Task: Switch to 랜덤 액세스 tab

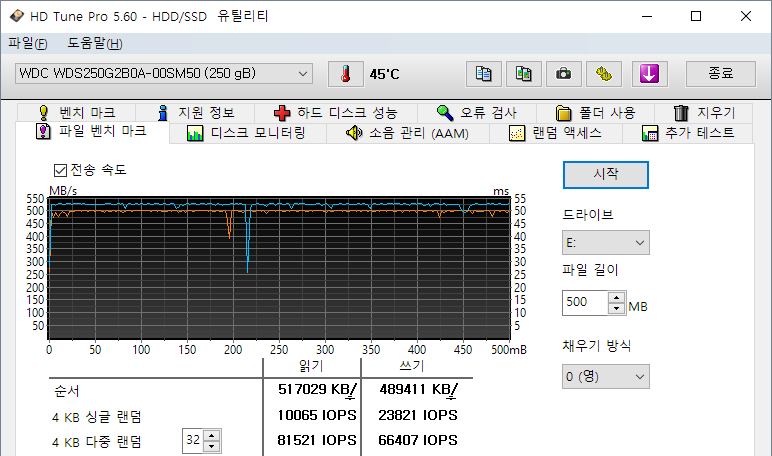Action: [x=556, y=133]
